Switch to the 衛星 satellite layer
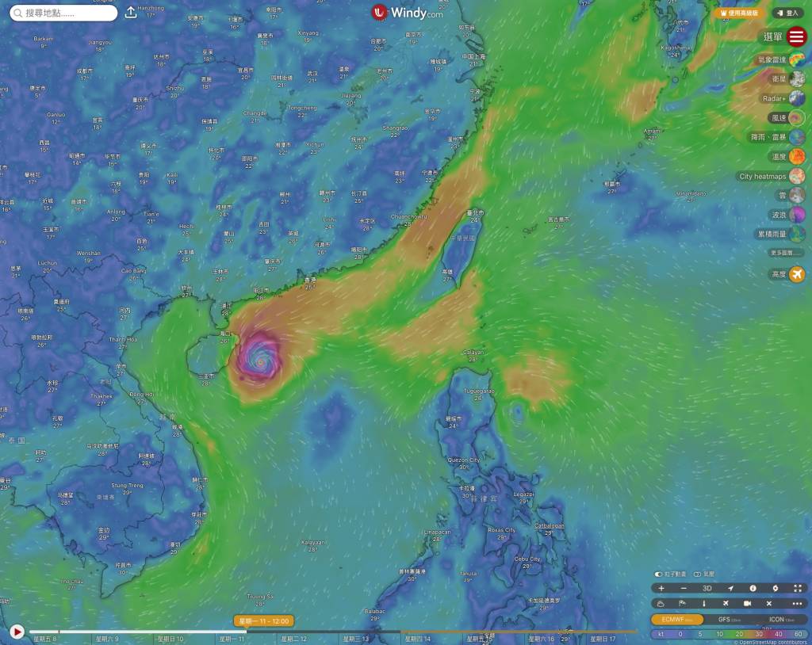The height and width of the screenshot is (645, 812). click(x=796, y=78)
